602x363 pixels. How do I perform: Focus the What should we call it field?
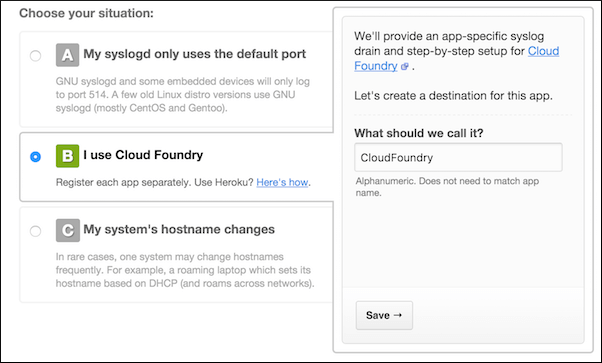click(458, 157)
